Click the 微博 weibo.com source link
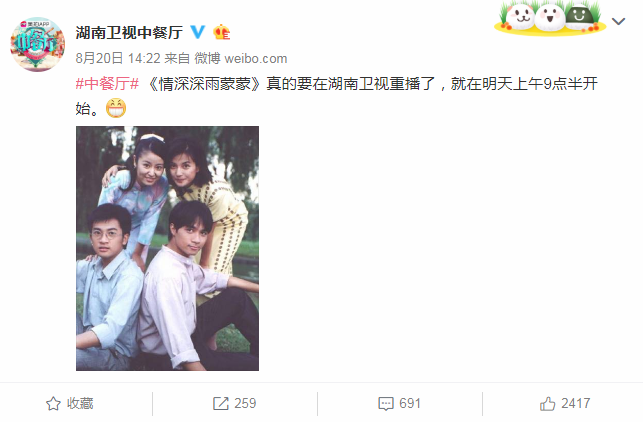 pos(241,58)
